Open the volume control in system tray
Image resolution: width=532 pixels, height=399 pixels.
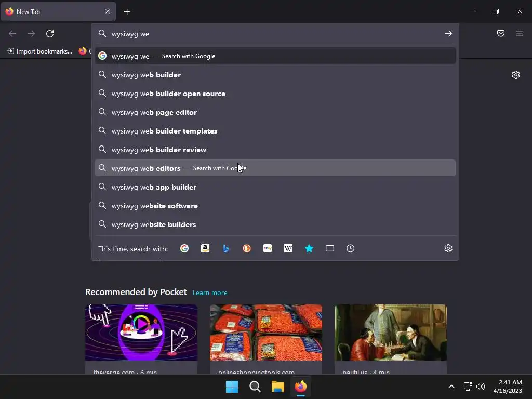click(x=481, y=387)
